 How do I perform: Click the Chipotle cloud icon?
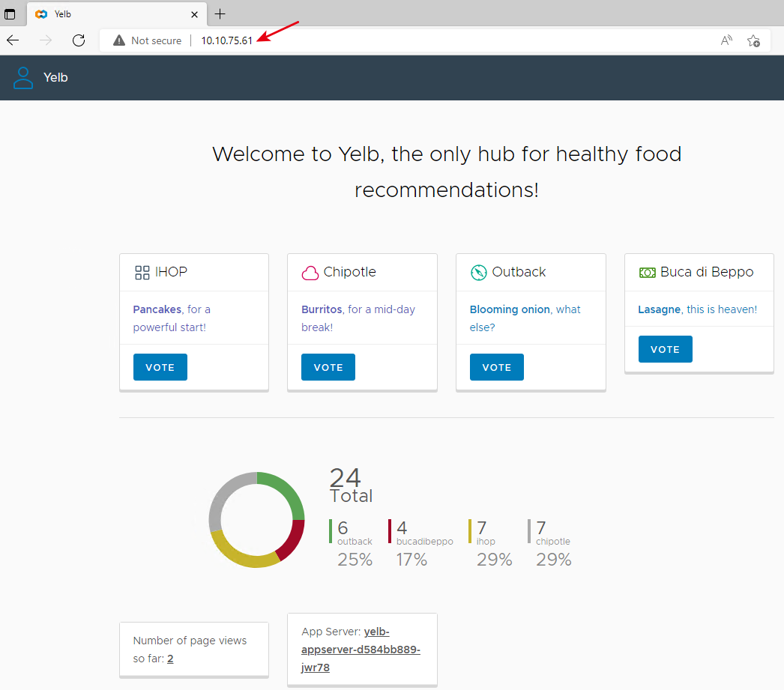point(310,273)
